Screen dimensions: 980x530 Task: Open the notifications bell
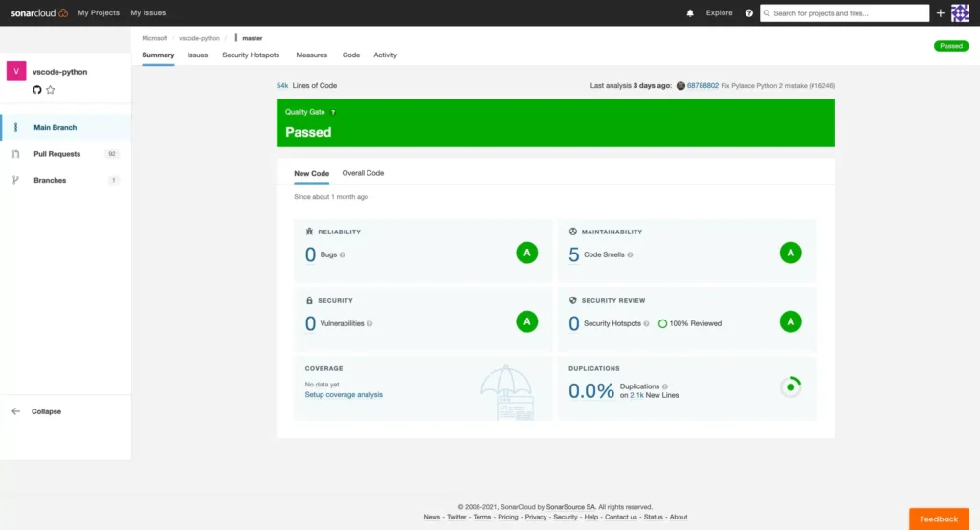(x=690, y=13)
